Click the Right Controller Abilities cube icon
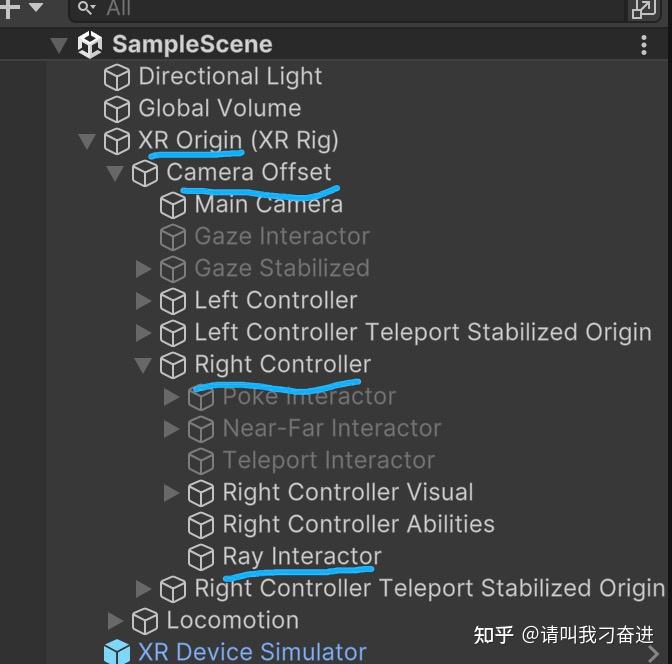The width and height of the screenshot is (672, 664). point(201,525)
